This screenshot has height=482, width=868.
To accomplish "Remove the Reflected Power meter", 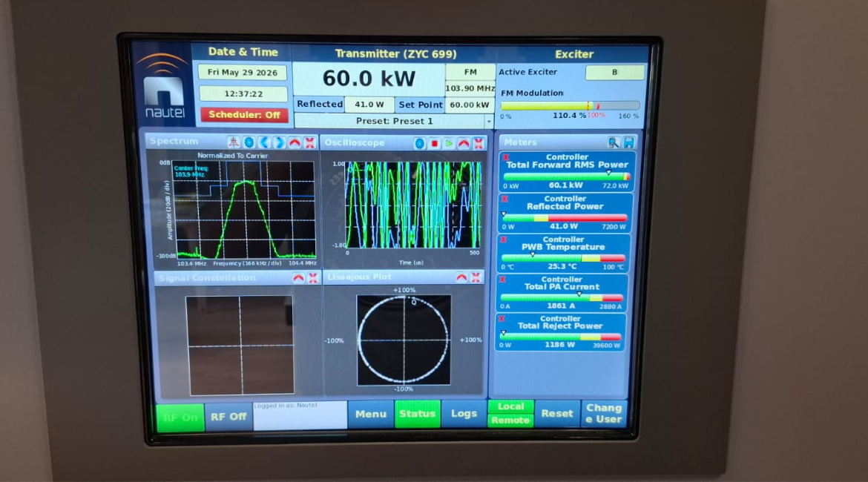I will click(x=504, y=199).
